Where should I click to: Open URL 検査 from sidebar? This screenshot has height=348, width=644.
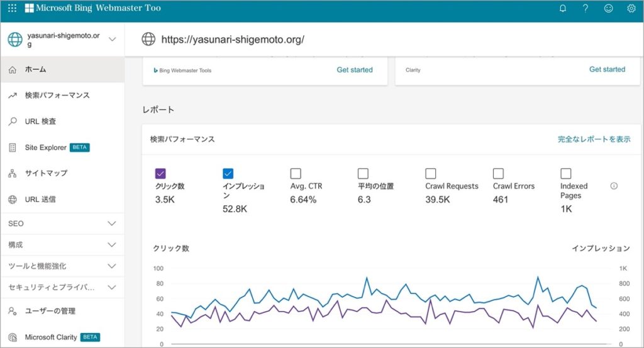[62, 121]
